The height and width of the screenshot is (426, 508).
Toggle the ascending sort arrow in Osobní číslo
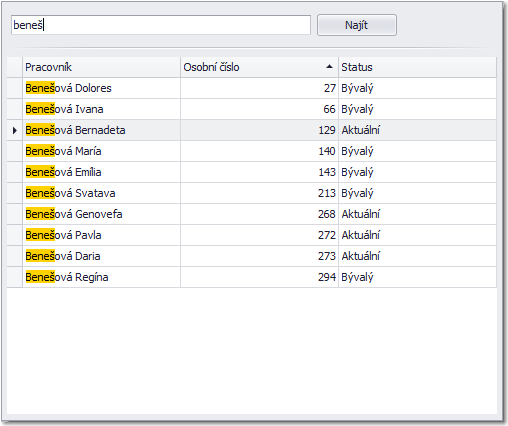329,67
